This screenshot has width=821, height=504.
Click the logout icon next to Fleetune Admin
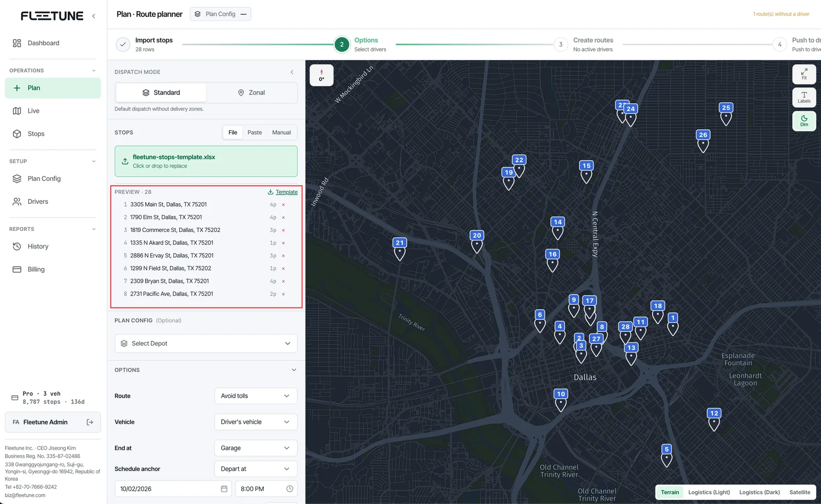tap(90, 422)
